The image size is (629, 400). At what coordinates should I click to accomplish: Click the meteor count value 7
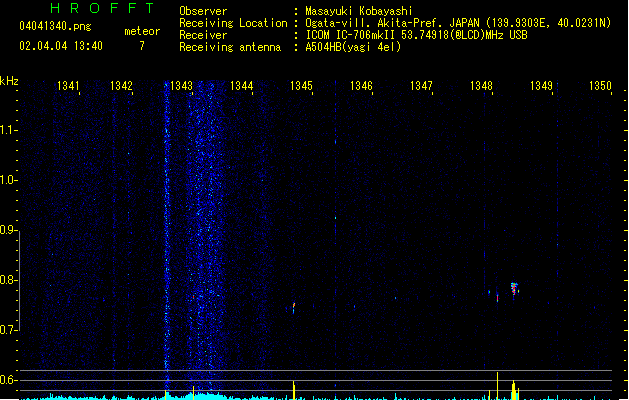coord(142,46)
